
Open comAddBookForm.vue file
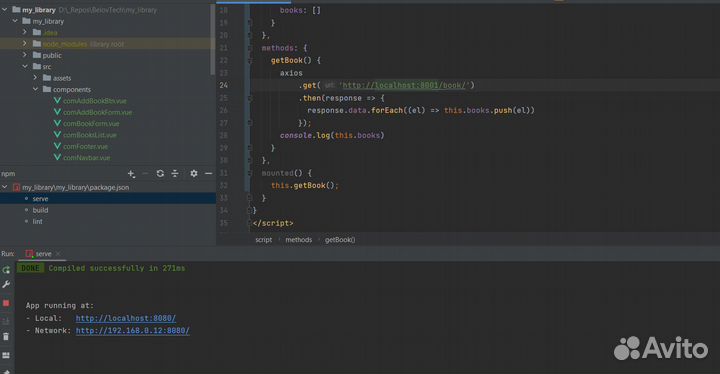tap(97, 112)
